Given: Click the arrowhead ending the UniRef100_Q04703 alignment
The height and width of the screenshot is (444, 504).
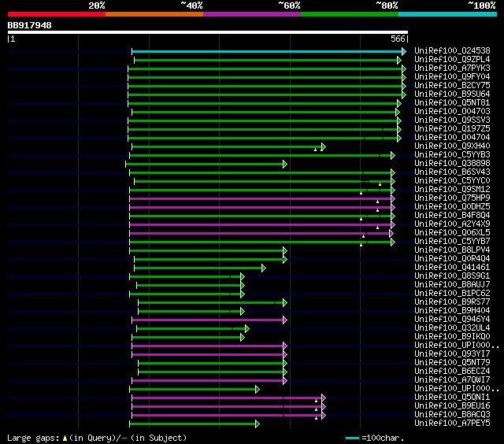Looking at the screenshot, I should click(397, 112).
